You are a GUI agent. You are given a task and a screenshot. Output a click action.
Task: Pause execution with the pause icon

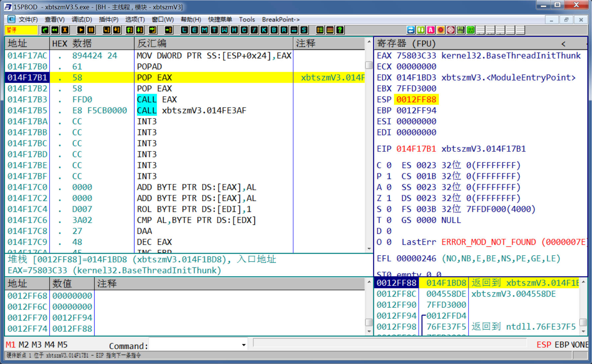(x=91, y=30)
